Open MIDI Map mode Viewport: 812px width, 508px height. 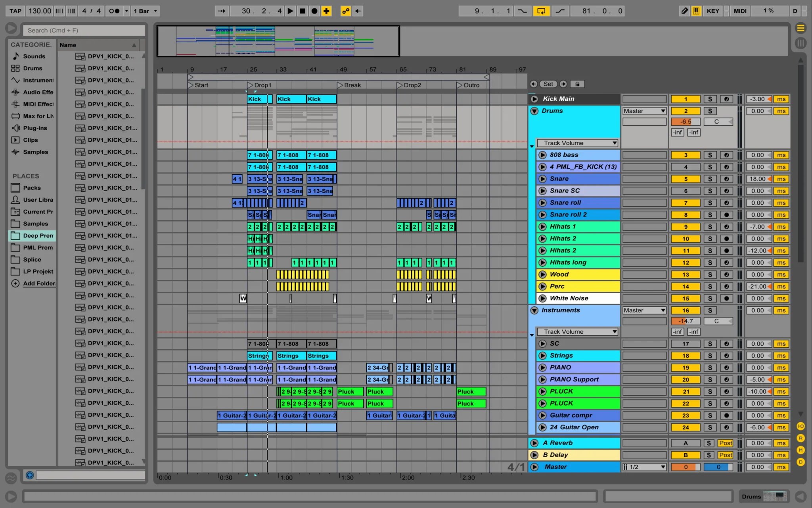[x=740, y=11]
